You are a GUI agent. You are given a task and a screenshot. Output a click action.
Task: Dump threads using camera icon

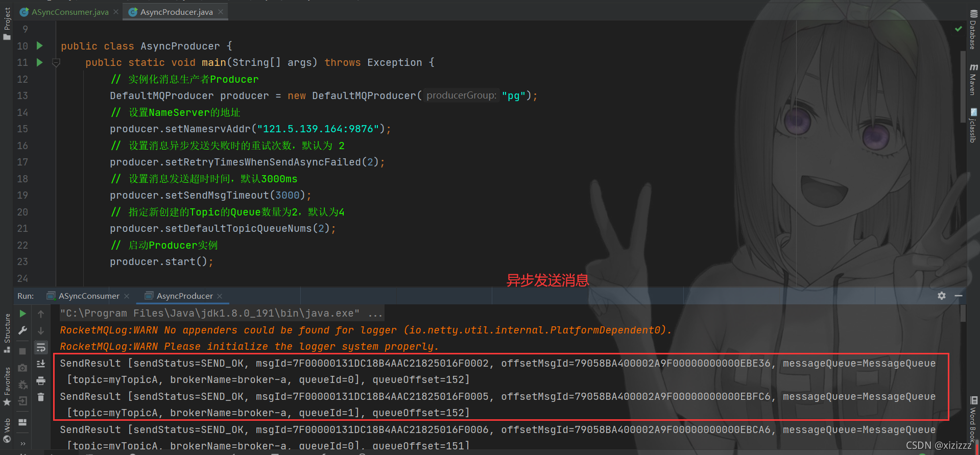click(22, 368)
